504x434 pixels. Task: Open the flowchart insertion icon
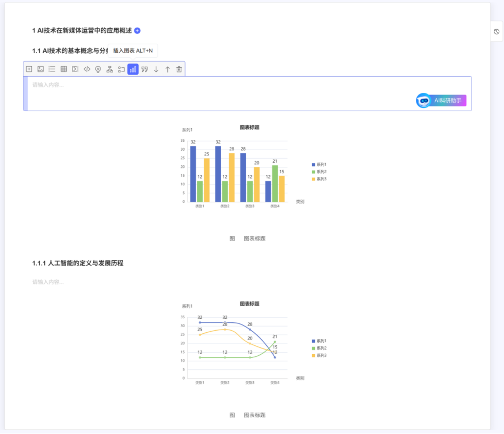click(x=109, y=69)
